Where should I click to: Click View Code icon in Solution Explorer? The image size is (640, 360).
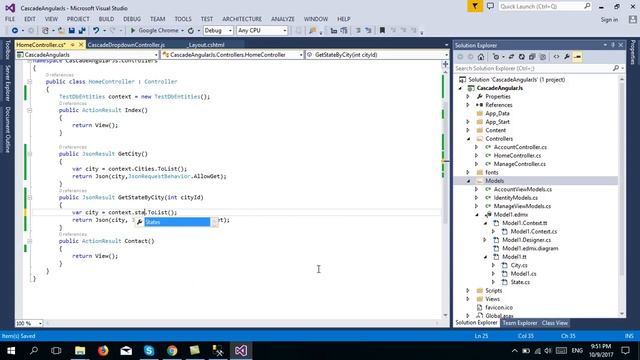pyautogui.click(x=556, y=57)
